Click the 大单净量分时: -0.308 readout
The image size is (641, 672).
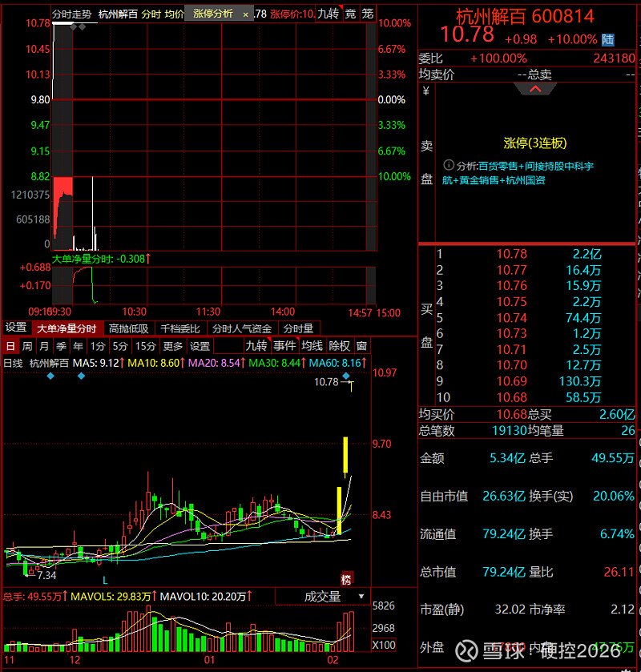(x=101, y=259)
